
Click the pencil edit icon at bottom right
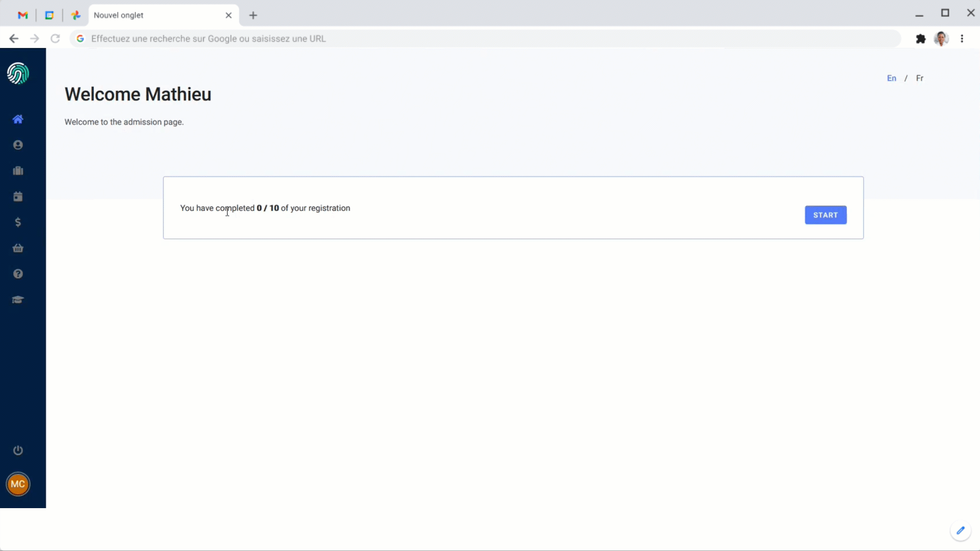961,531
